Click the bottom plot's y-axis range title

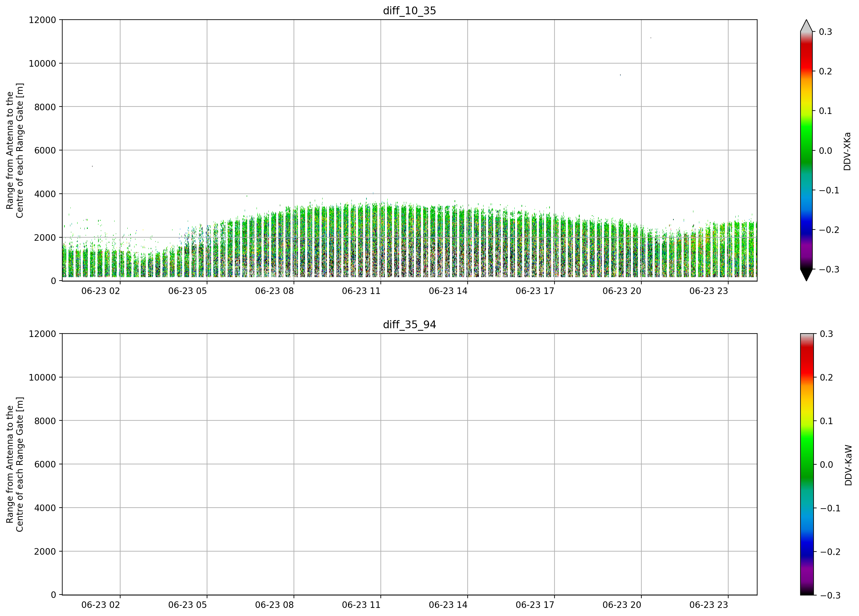(x=15, y=464)
